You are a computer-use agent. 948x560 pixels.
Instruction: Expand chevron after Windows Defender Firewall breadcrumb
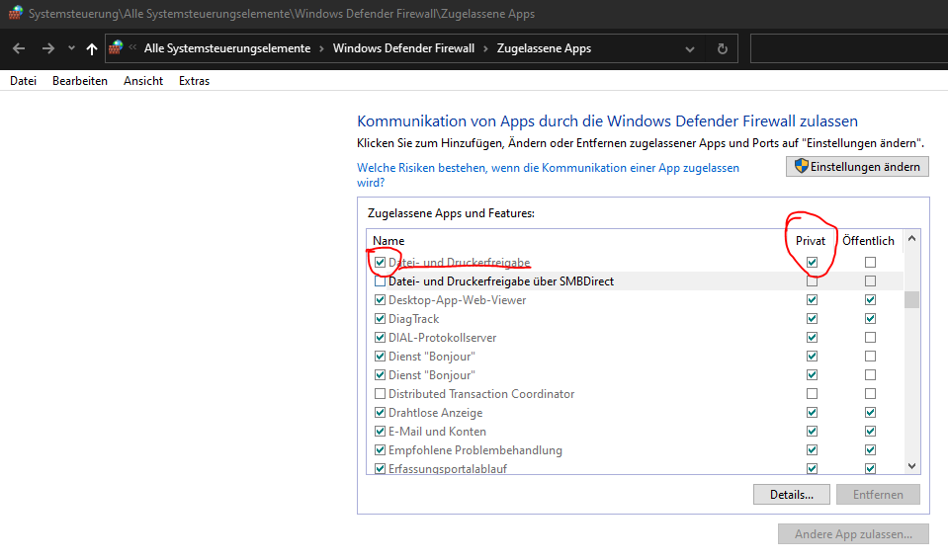pyautogui.click(x=485, y=49)
